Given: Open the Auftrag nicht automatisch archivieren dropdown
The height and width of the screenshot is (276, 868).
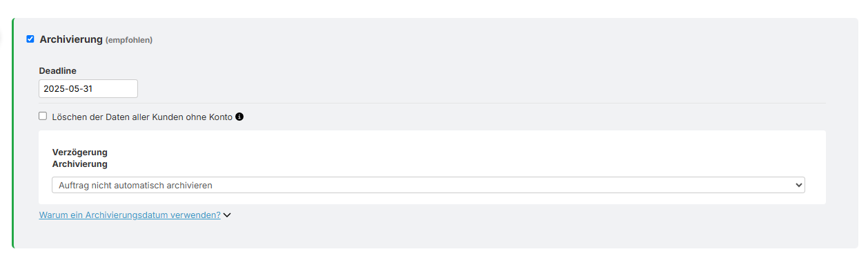Looking at the screenshot, I should tap(428, 185).
